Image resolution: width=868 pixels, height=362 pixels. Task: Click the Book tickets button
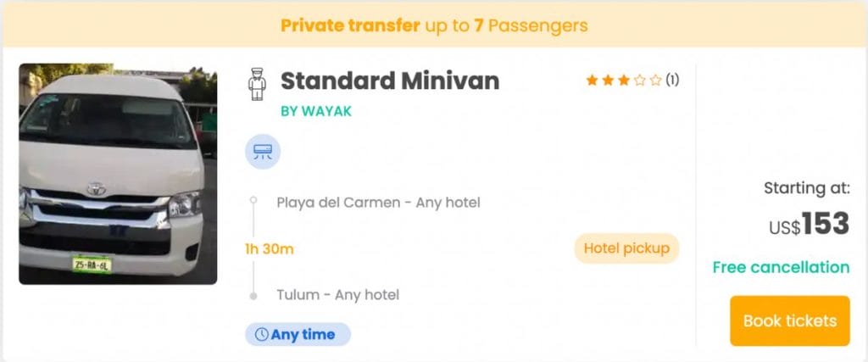tap(789, 321)
